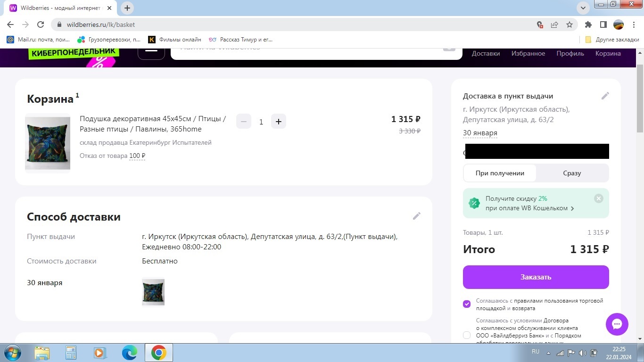Open the purple support chat bubble
This screenshot has height=362, width=644.
[x=617, y=324]
